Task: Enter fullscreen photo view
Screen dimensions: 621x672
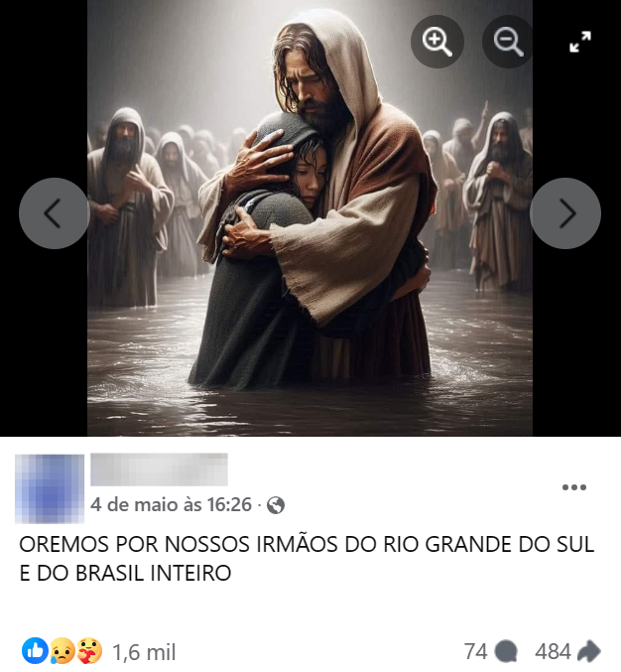Action: point(580,42)
